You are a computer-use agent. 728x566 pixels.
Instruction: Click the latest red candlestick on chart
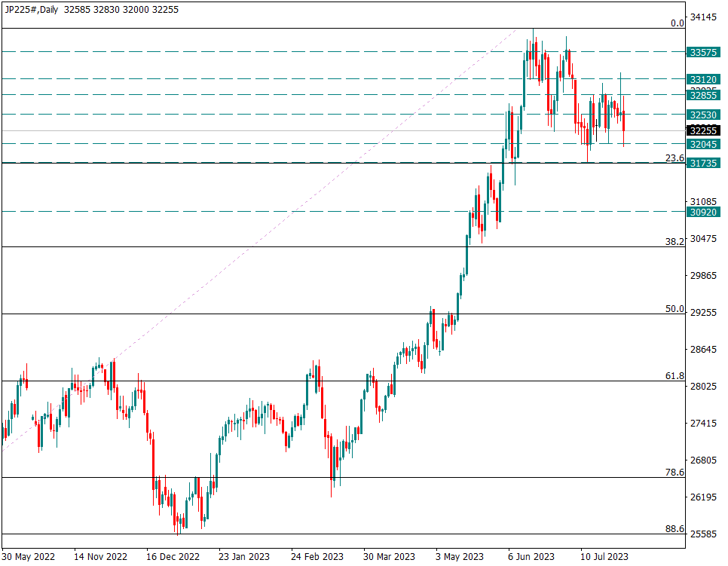pos(623,121)
